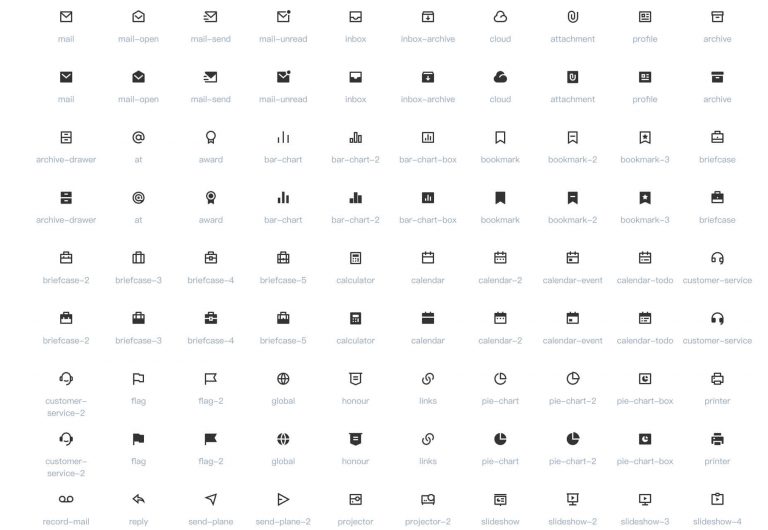Choose the filled honour badge icon
768x530 pixels.
(355, 439)
